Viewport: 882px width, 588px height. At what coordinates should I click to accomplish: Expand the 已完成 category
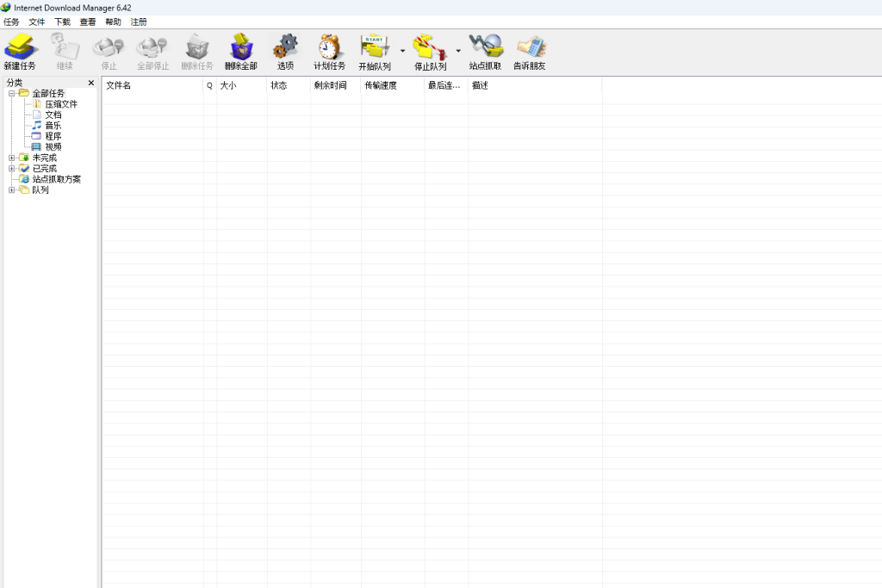point(10,168)
